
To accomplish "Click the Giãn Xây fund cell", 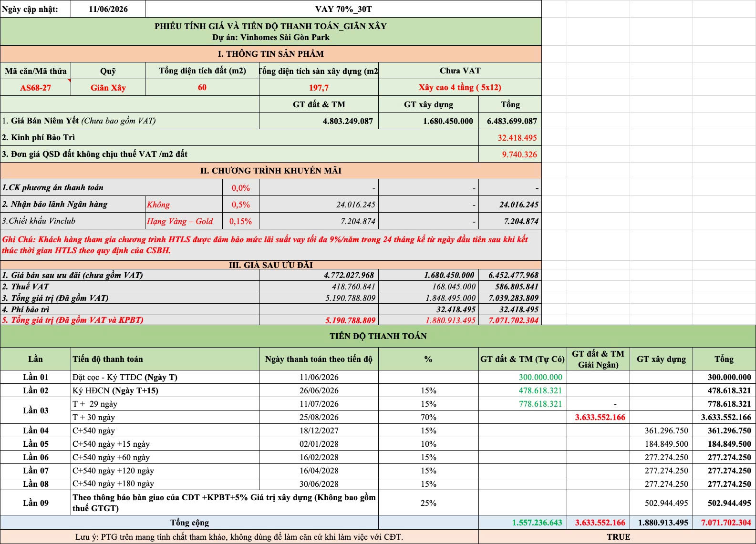I will coord(108,88).
